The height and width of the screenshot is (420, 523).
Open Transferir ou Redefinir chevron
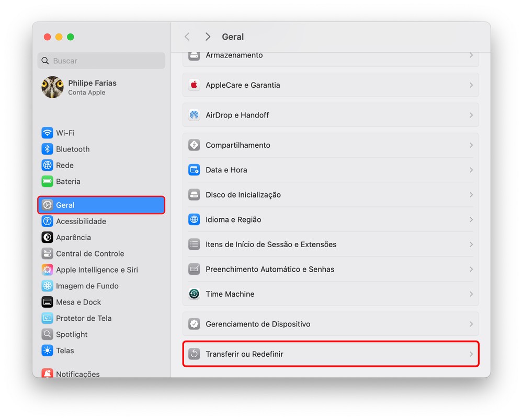point(471,354)
